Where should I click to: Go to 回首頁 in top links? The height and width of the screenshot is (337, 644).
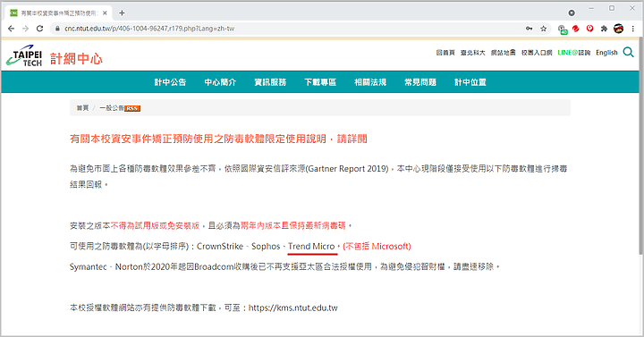[445, 53]
